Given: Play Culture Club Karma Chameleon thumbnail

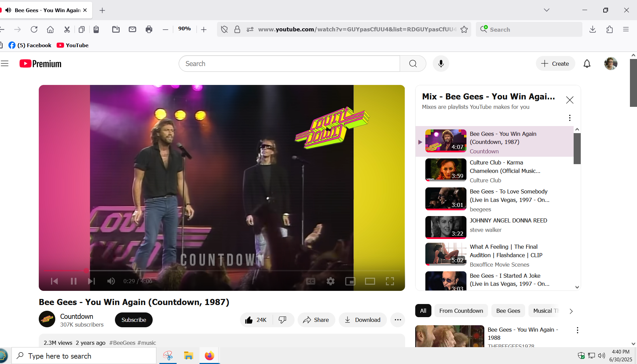Looking at the screenshot, I should 446,170.
